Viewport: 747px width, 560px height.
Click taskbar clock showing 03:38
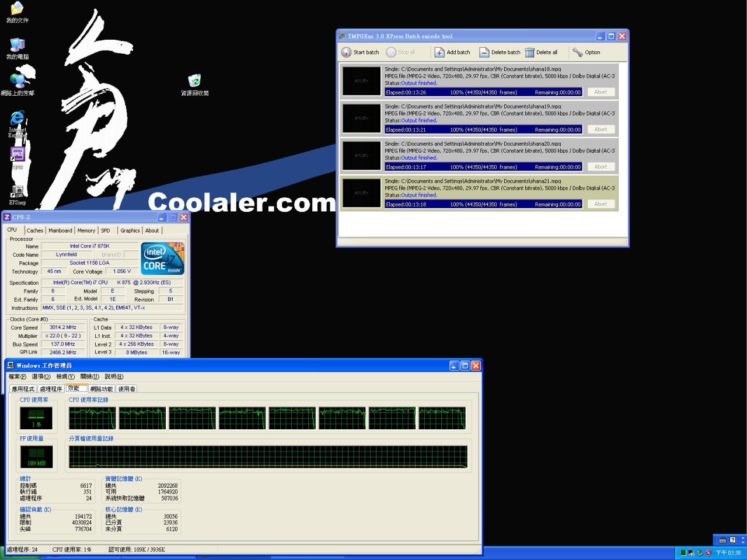click(x=728, y=553)
